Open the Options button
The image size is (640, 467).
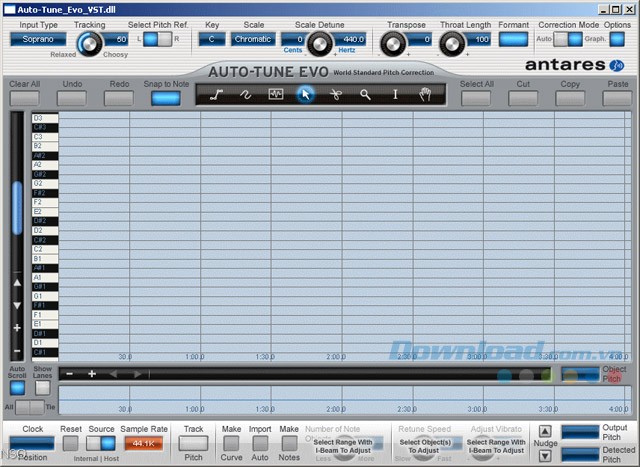click(617, 39)
